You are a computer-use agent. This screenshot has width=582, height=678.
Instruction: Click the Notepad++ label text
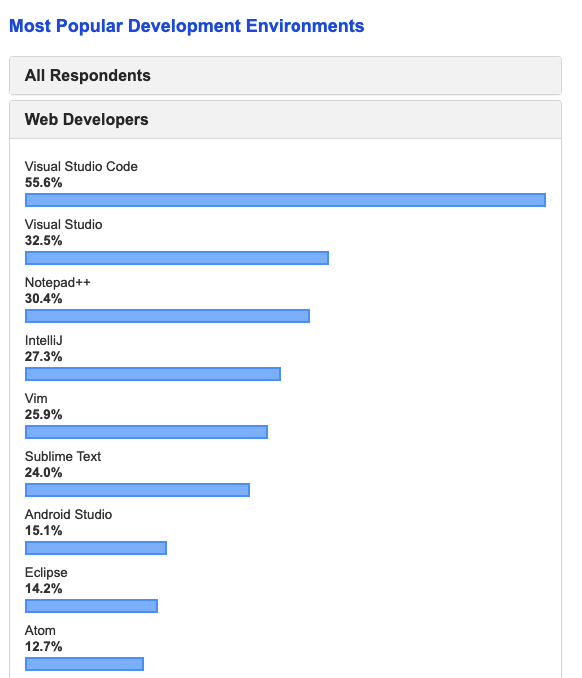(x=58, y=282)
